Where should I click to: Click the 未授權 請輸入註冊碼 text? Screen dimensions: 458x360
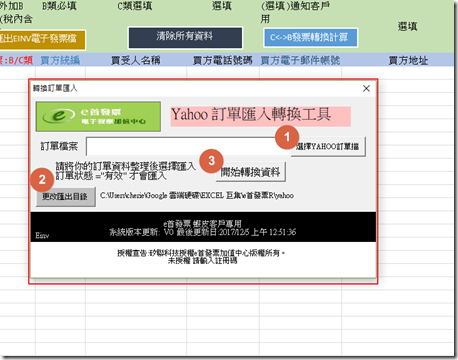pos(202,261)
